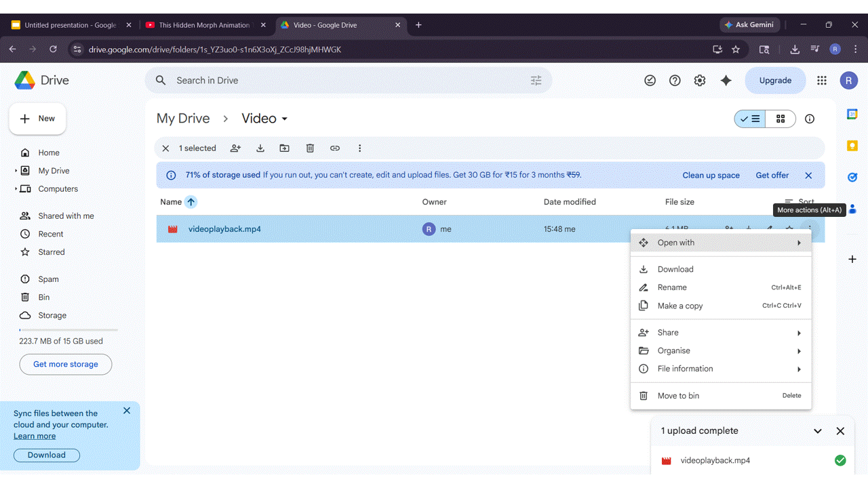Select the Move to folder icon
Viewport: 868px width, 488px height.
pyautogui.click(x=284, y=148)
